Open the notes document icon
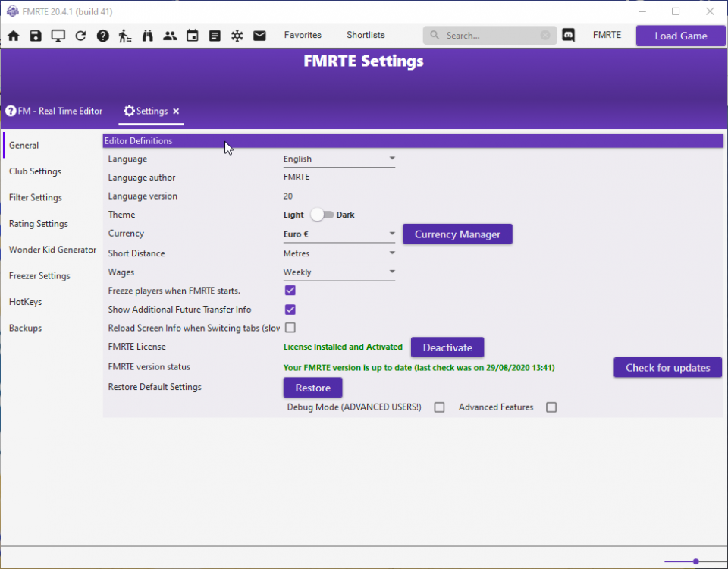 pyautogui.click(x=215, y=36)
